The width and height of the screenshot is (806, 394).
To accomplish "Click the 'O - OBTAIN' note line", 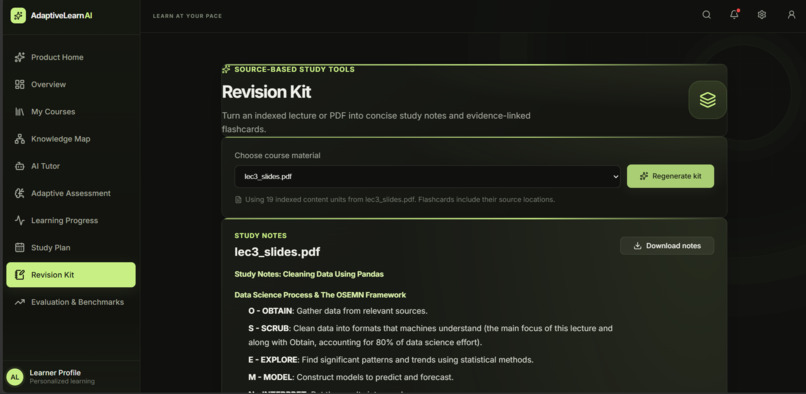I will (x=338, y=311).
